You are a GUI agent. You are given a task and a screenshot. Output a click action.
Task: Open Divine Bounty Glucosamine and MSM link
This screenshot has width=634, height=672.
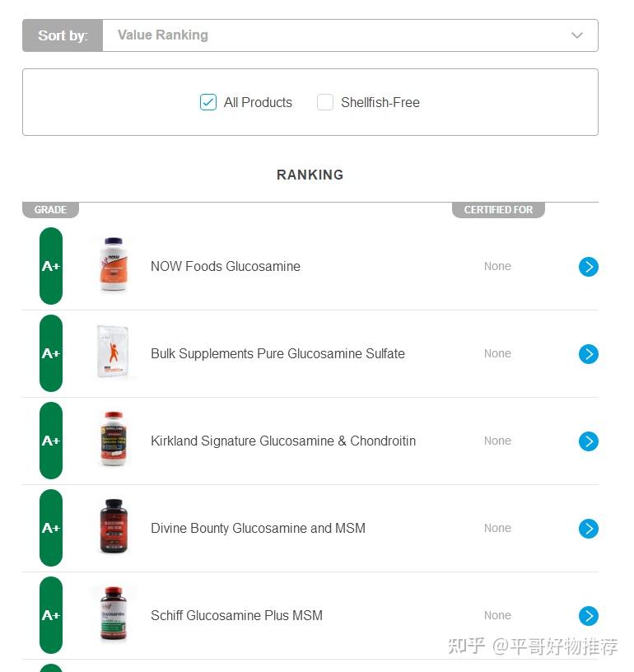click(258, 528)
